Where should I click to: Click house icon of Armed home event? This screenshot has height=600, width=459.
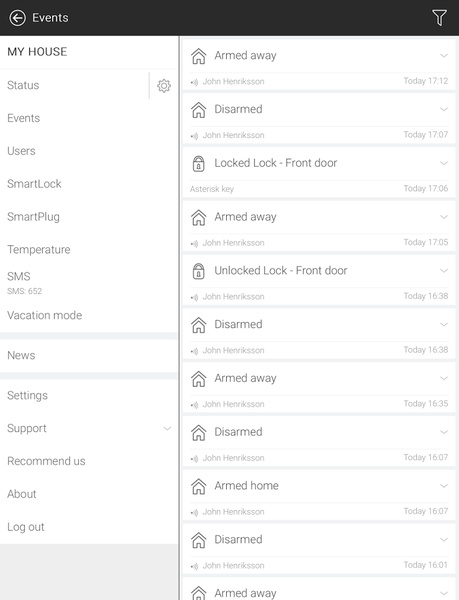(x=199, y=486)
